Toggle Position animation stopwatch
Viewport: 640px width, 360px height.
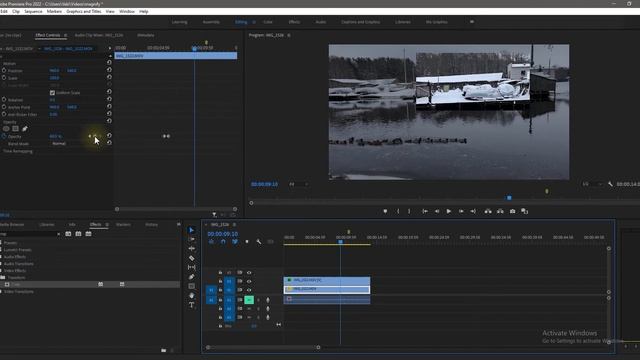point(4,70)
